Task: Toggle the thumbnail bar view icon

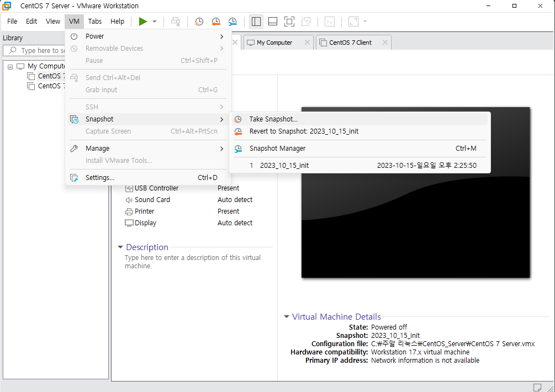Action: [273, 22]
